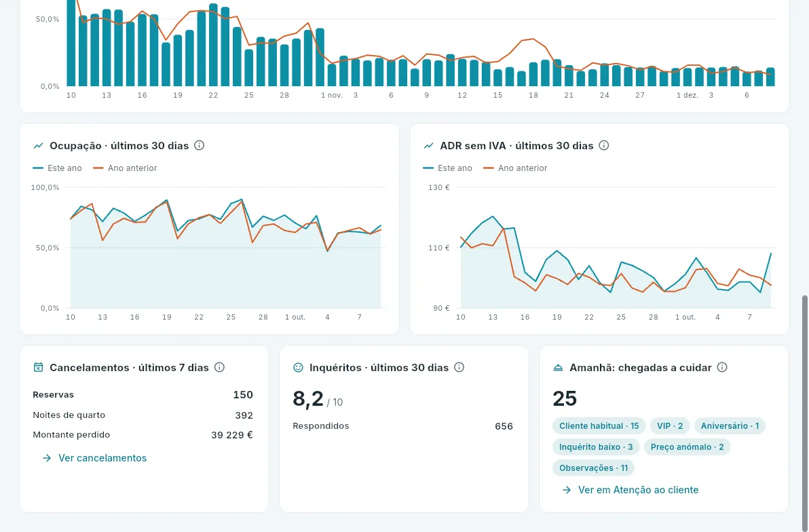Show info tooltip for Cancelamentos card
The width and height of the screenshot is (809, 532).
click(219, 367)
